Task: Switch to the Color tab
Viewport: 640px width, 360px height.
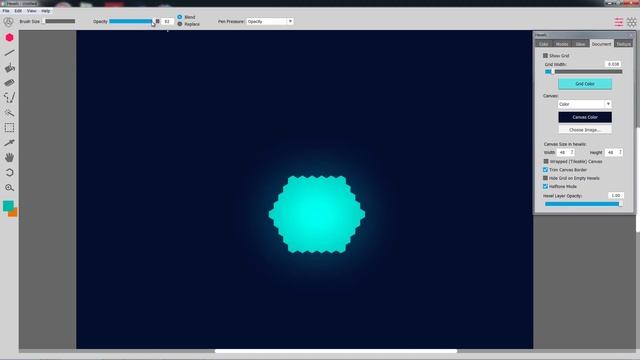Action: pyautogui.click(x=544, y=44)
